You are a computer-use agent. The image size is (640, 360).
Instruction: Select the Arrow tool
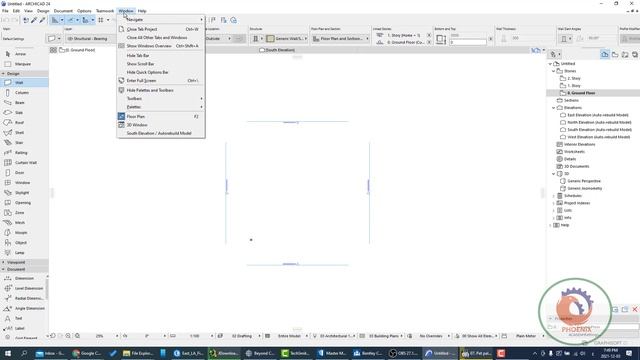click(x=20, y=54)
